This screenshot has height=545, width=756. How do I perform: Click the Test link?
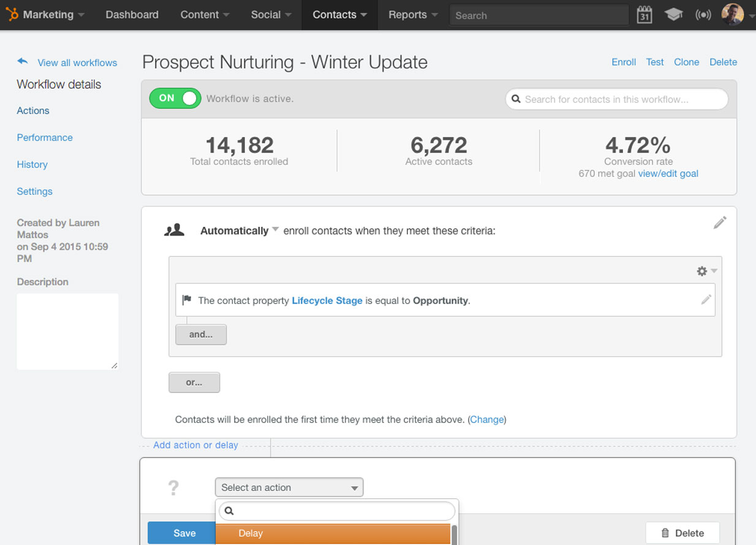[655, 62]
